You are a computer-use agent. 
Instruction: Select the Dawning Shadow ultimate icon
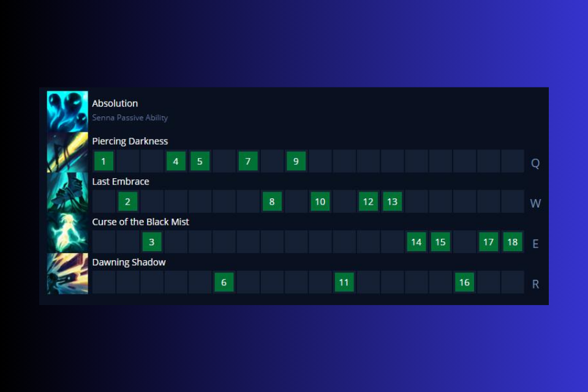[x=67, y=273]
